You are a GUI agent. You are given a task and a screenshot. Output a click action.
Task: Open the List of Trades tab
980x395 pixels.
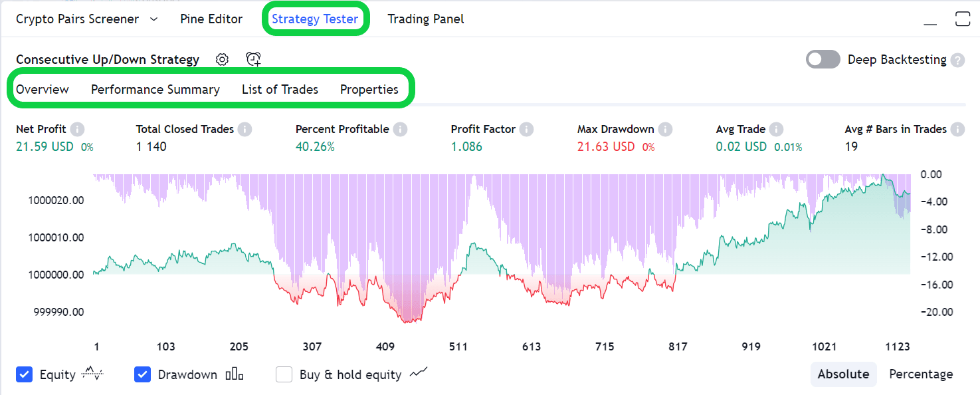[280, 89]
